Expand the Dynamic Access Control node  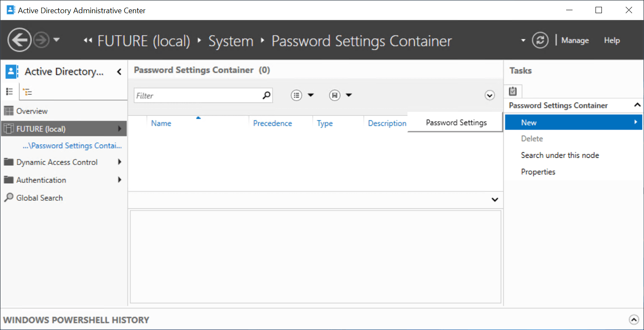pyautogui.click(x=120, y=162)
